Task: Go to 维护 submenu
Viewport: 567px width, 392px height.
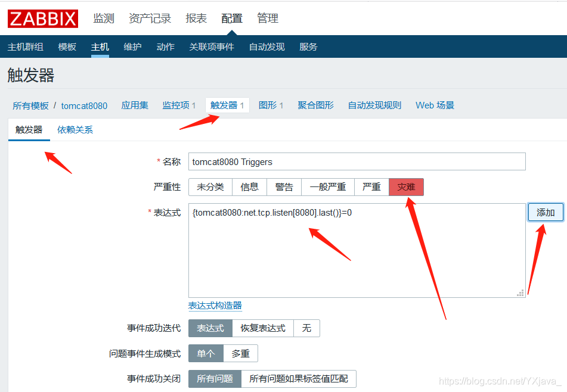Action: (132, 46)
